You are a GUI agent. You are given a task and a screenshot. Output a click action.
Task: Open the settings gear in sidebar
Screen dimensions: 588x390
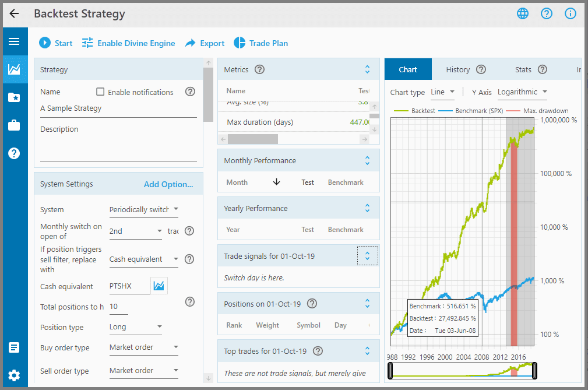[x=14, y=375]
